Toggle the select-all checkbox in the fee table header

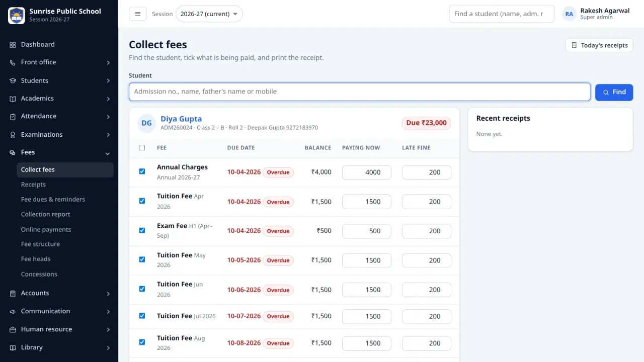click(x=142, y=148)
